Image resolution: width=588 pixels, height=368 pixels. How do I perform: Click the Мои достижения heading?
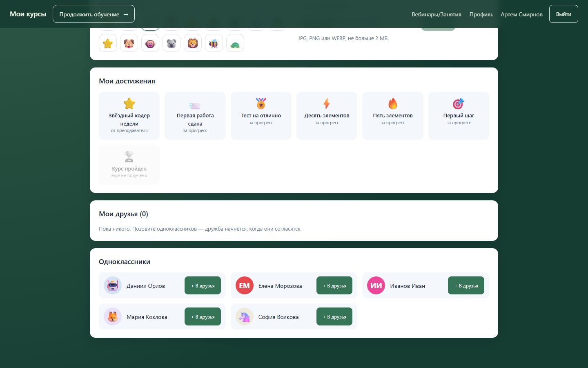[127, 81]
